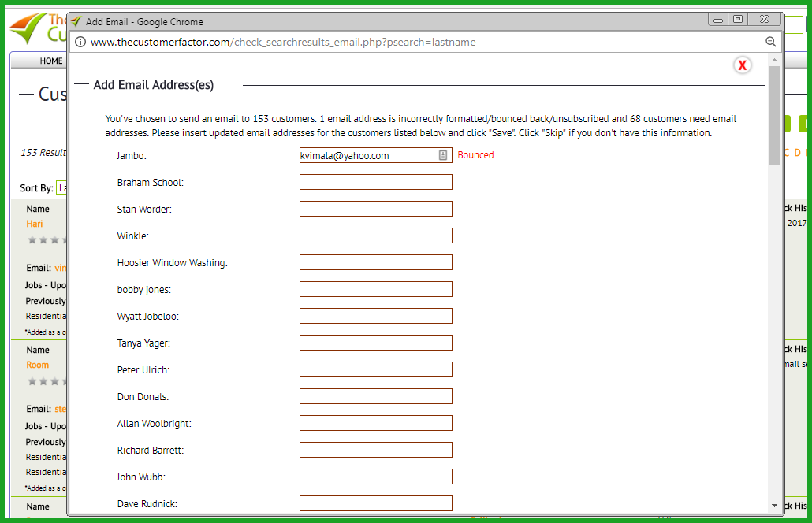This screenshot has width=812, height=523.
Task: Click the red Bounced status text
Action: pos(475,155)
